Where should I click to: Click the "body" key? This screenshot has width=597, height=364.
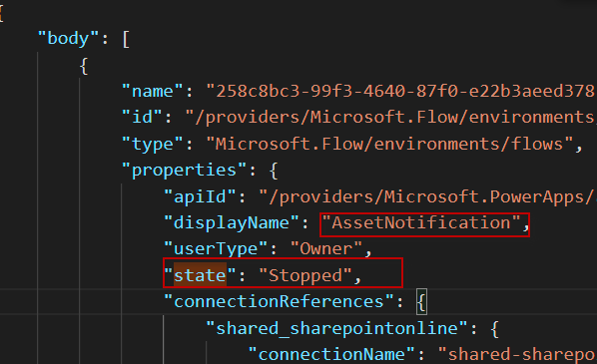(68, 39)
